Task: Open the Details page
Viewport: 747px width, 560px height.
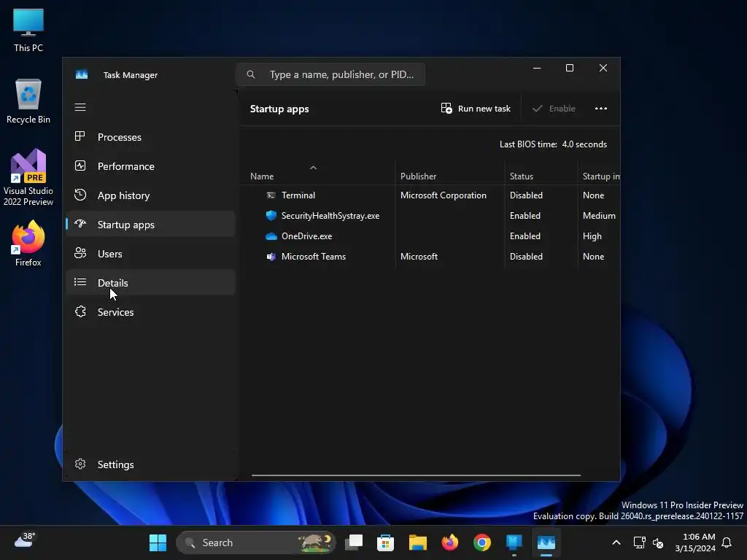Action: point(150,283)
